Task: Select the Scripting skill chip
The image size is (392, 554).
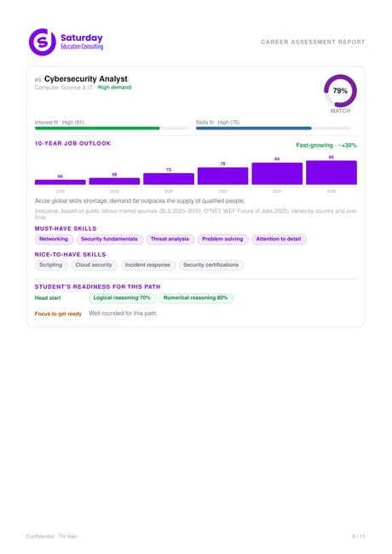Action: (51, 265)
